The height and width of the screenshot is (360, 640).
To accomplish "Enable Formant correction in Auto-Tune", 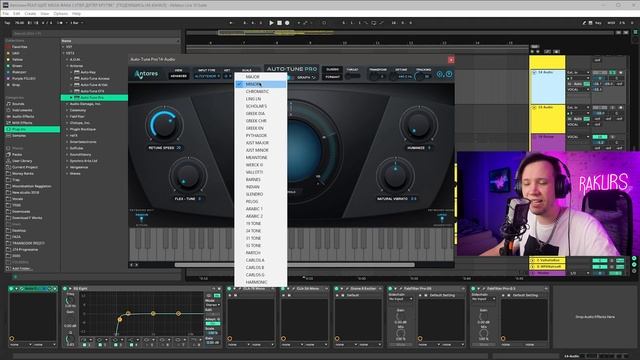I will point(332,76).
